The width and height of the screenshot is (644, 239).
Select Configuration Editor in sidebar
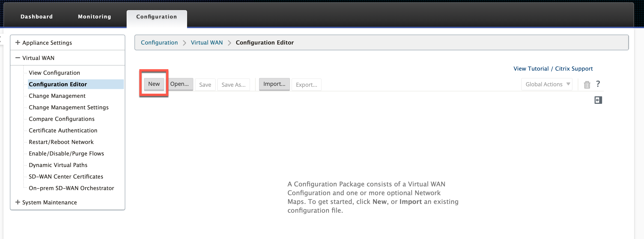pos(76,84)
